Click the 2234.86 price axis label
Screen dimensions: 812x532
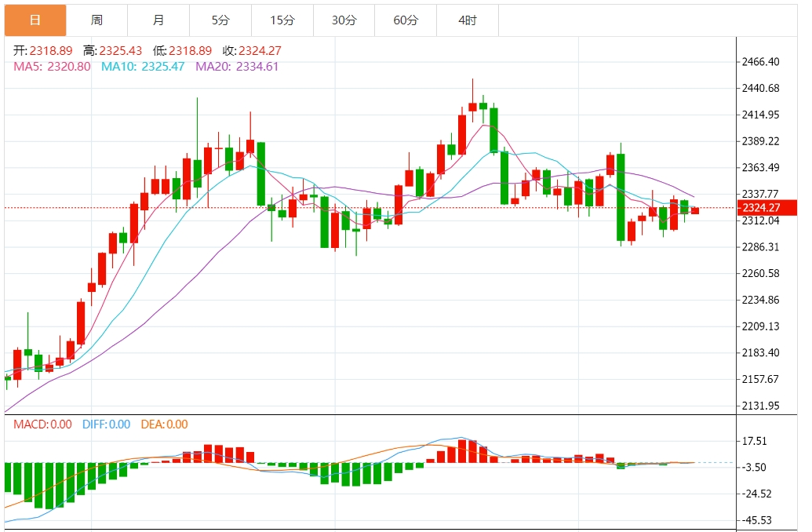click(760, 300)
